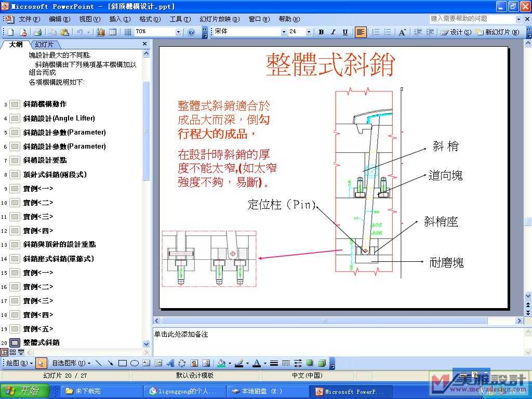Click the Increase Font Size icon
The height and width of the screenshot is (399, 532).
click(x=403, y=32)
